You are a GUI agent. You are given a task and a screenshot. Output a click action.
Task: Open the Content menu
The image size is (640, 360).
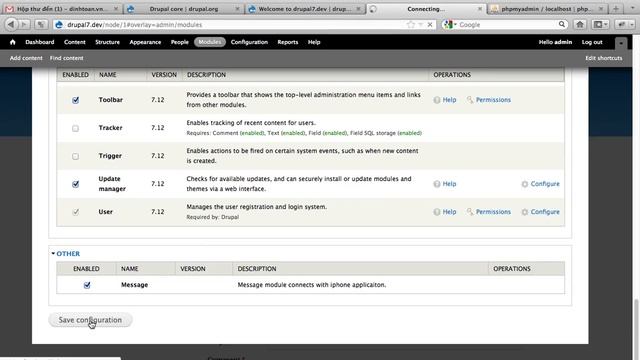point(75,42)
